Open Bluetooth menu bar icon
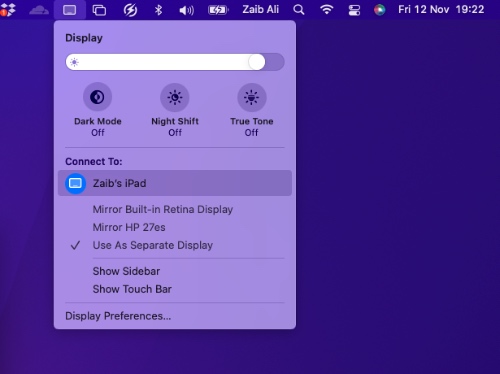The width and height of the screenshot is (500, 374). tap(158, 10)
